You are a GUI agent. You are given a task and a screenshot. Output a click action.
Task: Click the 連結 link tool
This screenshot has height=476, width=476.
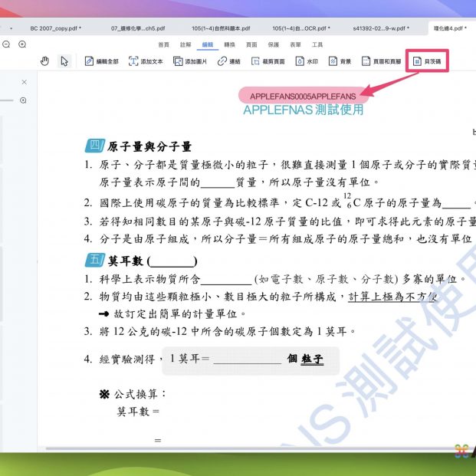228,61
